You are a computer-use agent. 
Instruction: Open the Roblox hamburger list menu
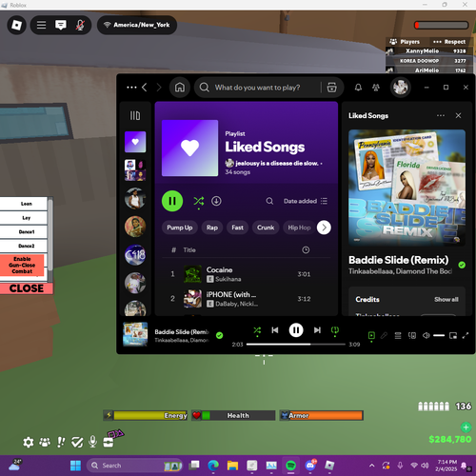(x=41, y=25)
